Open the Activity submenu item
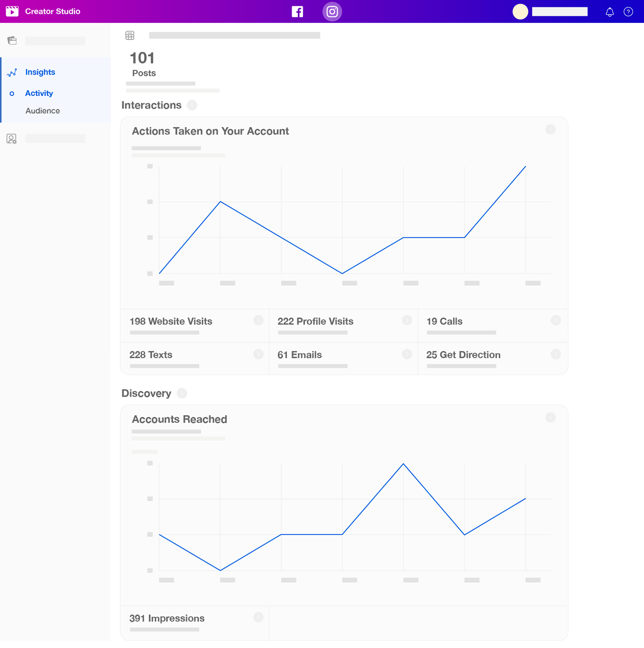Viewport: 644px width, 648px height. pyautogui.click(x=39, y=93)
